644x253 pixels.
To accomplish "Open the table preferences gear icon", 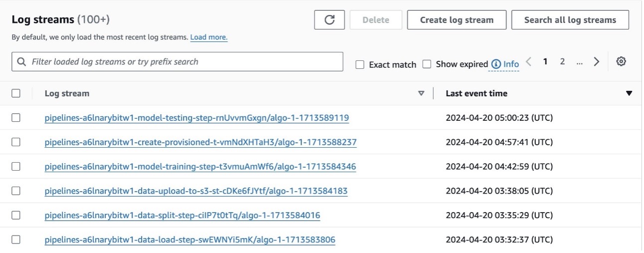I will [621, 61].
